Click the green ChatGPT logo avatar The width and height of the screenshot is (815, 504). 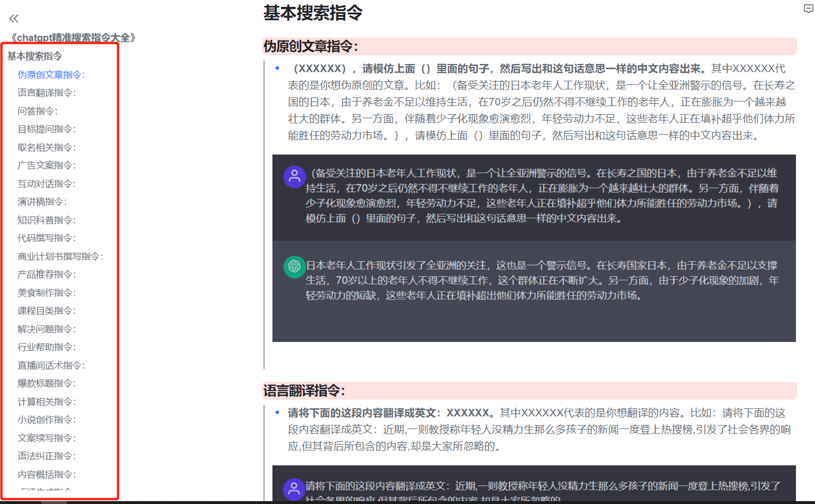[294, 266]
